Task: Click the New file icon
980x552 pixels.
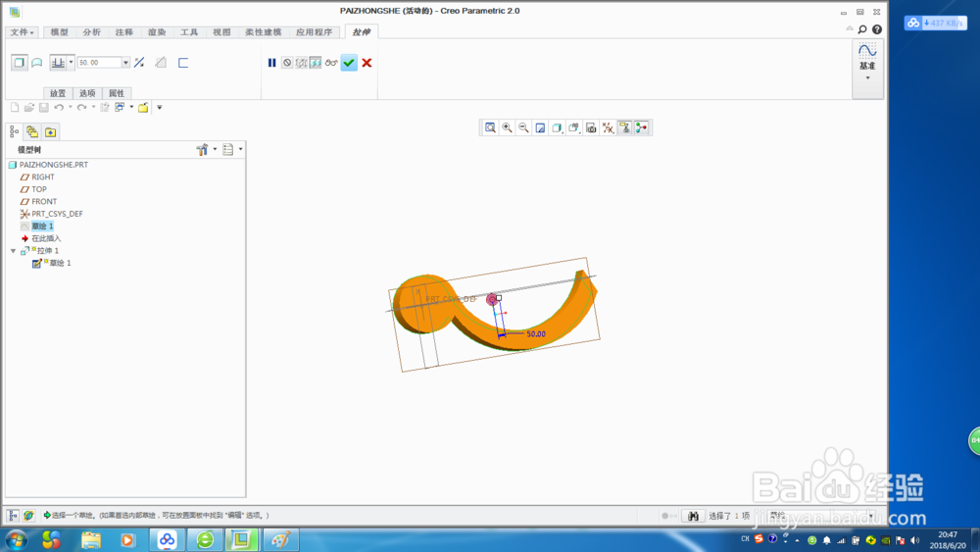Action: (15, 108)
